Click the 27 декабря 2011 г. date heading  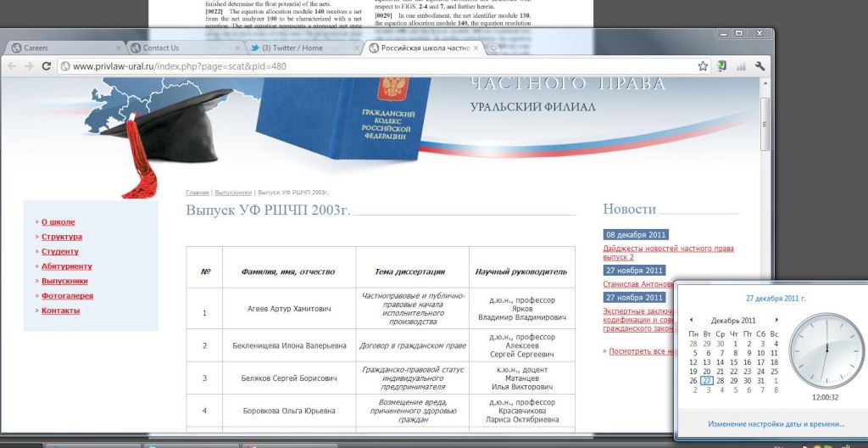click(776, 299)
